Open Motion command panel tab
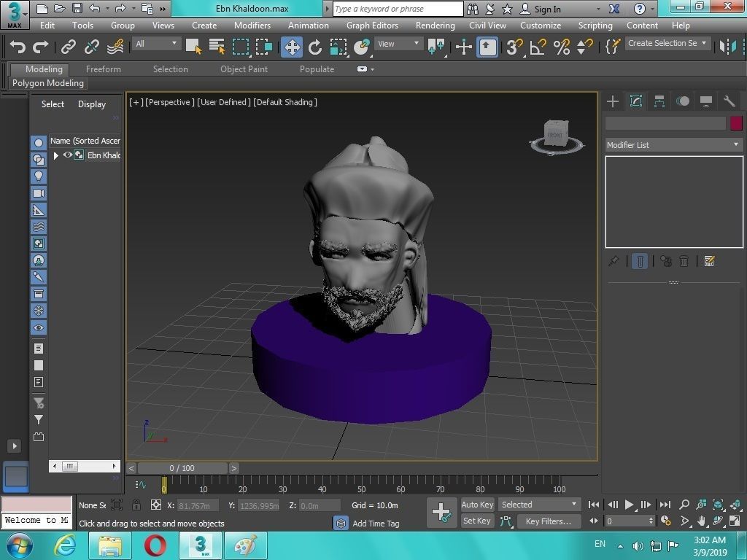This screenshot has height=560, width=747. pyautogui.click(x=683, y=101)
